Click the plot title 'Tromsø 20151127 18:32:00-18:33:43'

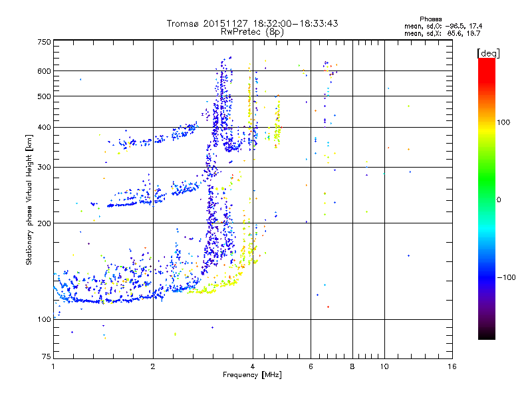[253, 23]
